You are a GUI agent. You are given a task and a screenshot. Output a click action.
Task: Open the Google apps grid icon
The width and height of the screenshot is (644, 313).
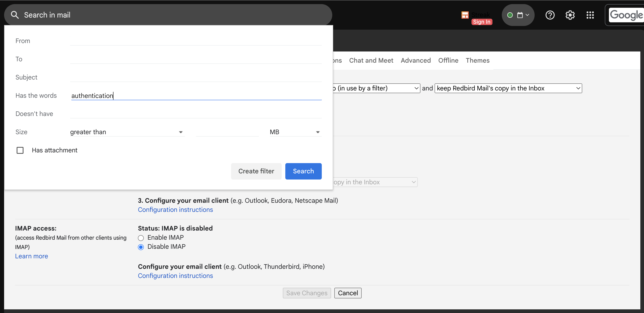tap(590, 15)
